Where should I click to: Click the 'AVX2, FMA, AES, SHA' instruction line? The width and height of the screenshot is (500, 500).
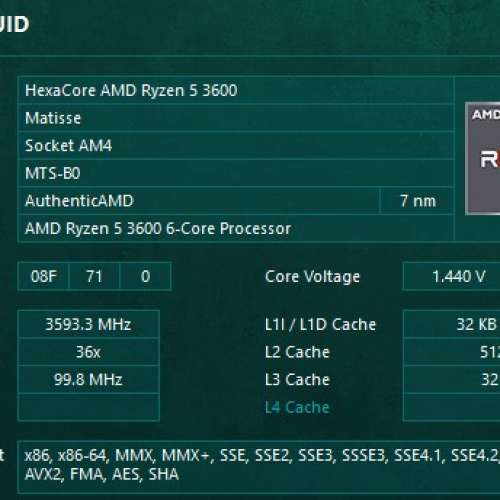pos(102,474)
